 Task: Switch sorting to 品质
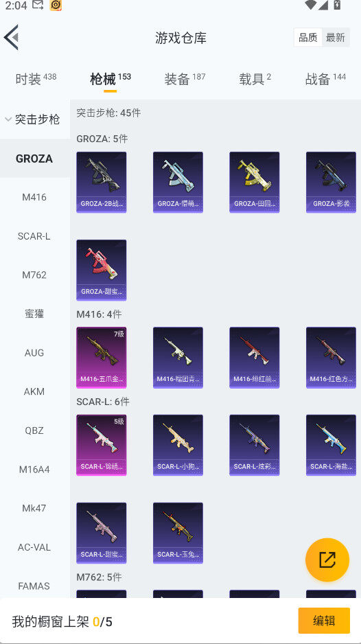(x=308, y=37)
